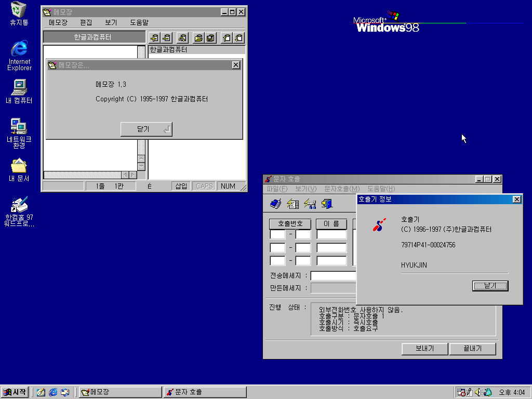This screenshot has height=399, width=532.
Task: Click the third row name input field
Action: (x=331, y=261)
